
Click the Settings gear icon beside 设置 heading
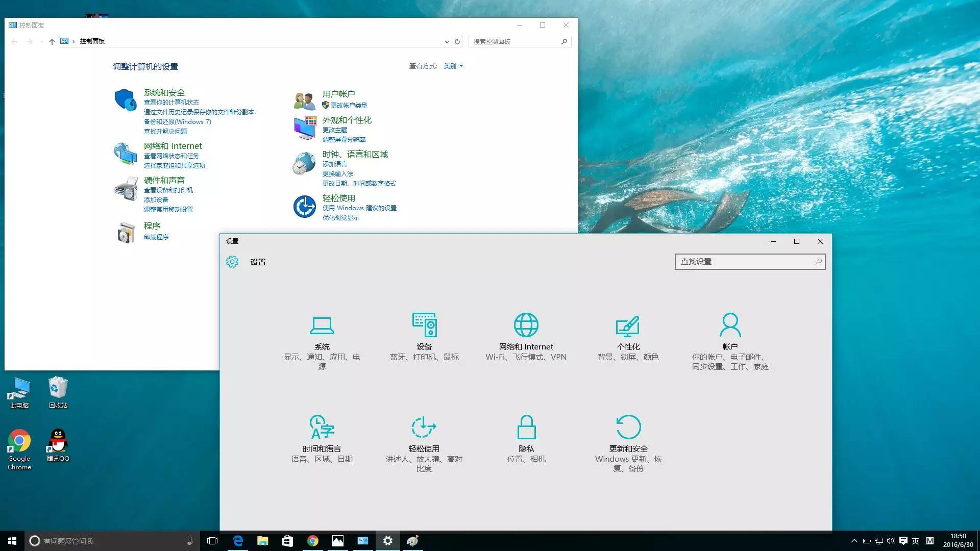pos(232,262)
